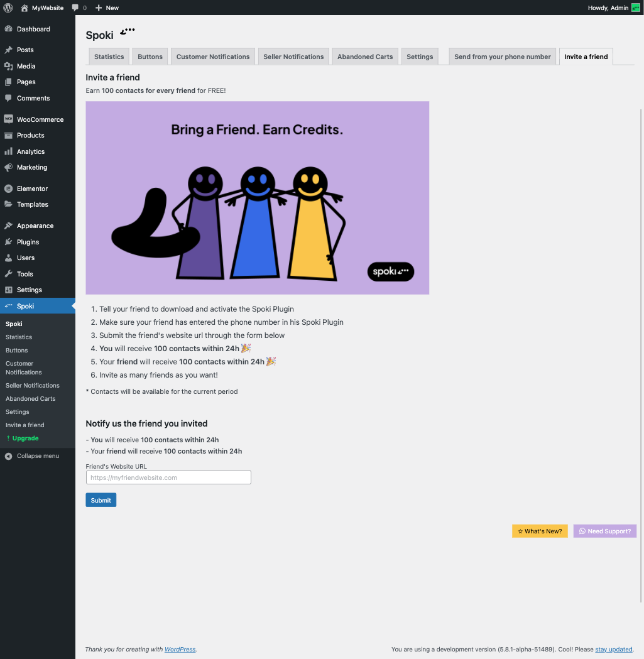
Task: Open the Customer Notifications tab
Action: pos(213,57)
